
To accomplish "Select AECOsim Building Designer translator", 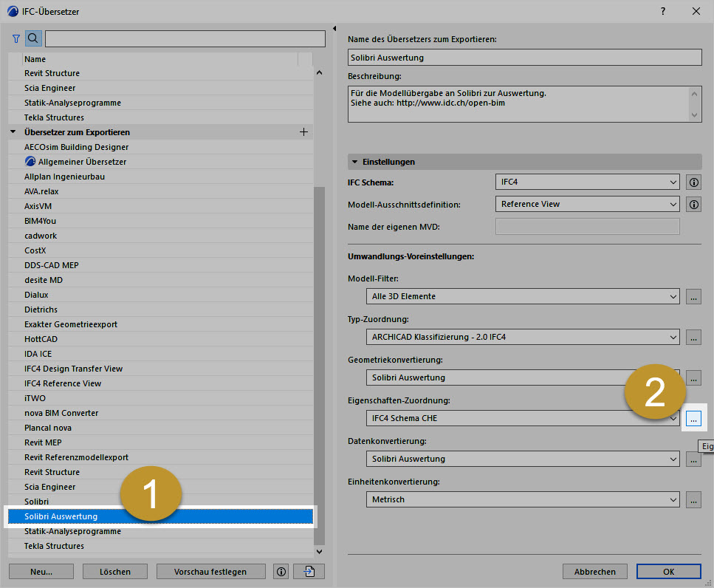I will (160, 147).
